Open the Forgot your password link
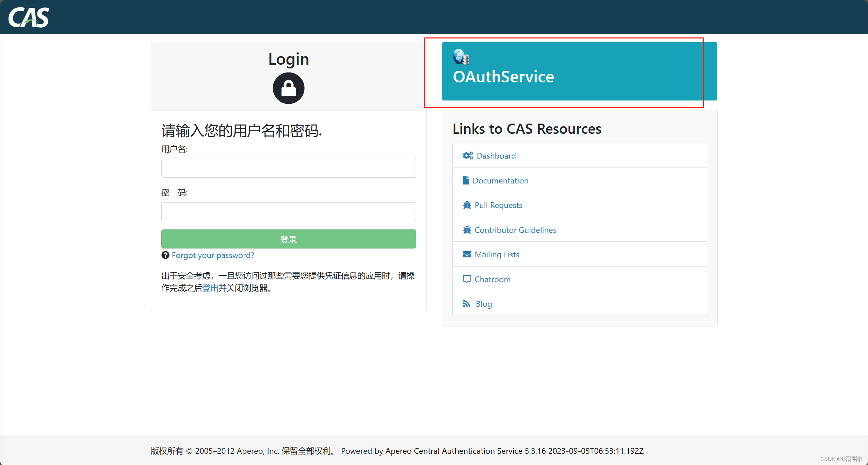This screenshot has height=465, width=868. pos(213,255)
